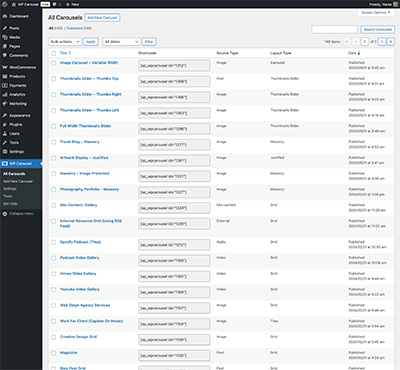Open the Bulk actions dropdown

pyautogui.click(x=65, y=42)
